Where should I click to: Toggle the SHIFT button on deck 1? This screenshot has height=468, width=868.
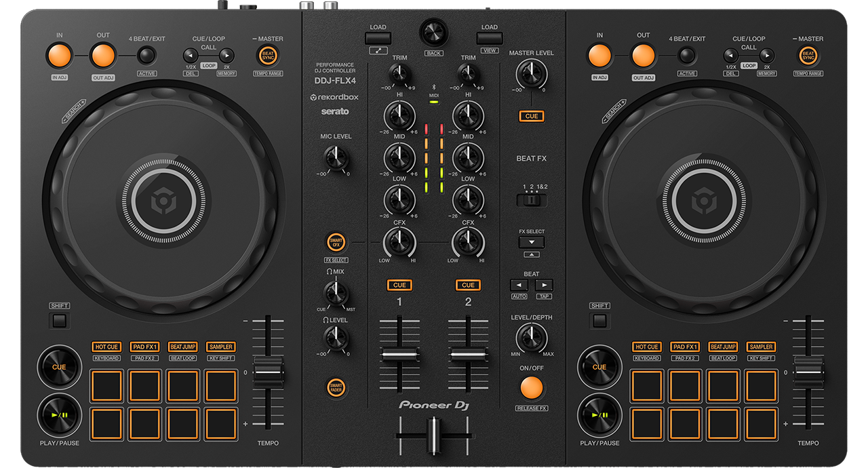click(60, 320)
